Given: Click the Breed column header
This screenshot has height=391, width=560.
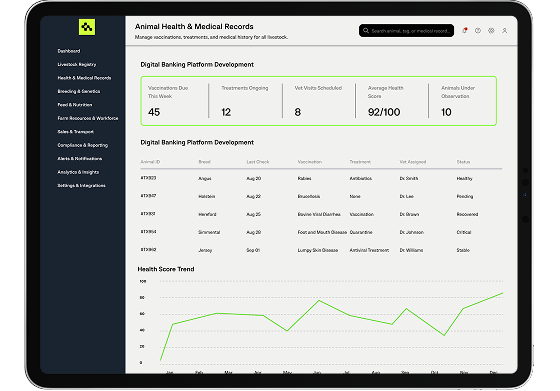Looking at the screenshot, I should [204, 162].
